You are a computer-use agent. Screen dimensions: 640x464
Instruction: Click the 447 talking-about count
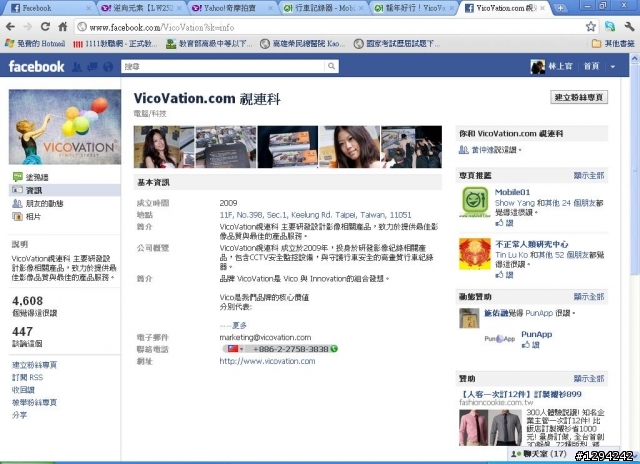(22, 331)
